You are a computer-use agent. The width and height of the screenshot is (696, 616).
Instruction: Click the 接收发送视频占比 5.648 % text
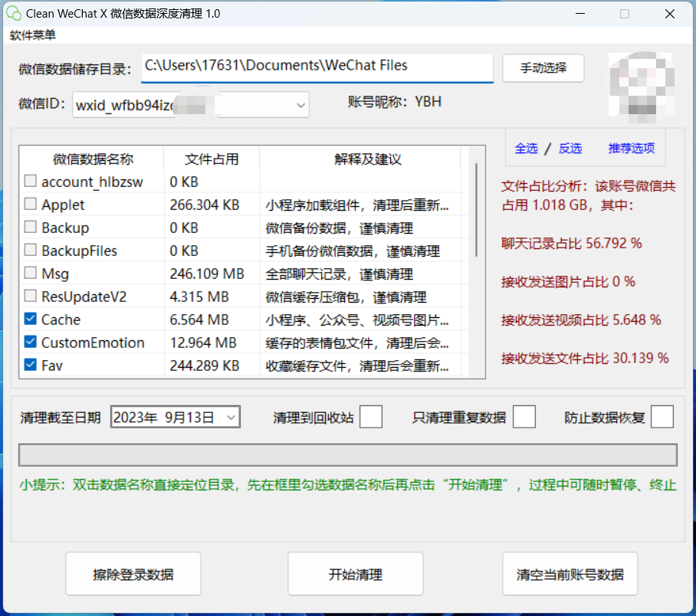click(581, 320)
